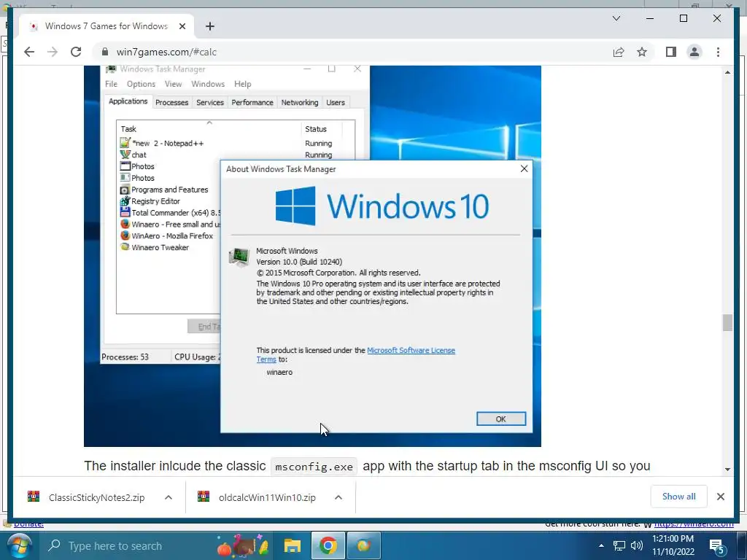Click the address bar URL
The image size is (747, 560).
click(166, 52)
